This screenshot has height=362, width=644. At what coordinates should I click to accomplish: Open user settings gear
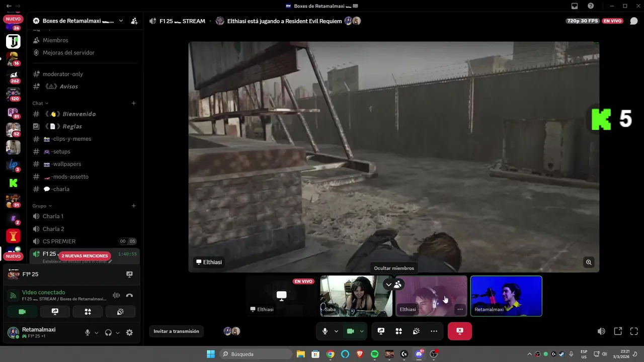coord(129,332)
